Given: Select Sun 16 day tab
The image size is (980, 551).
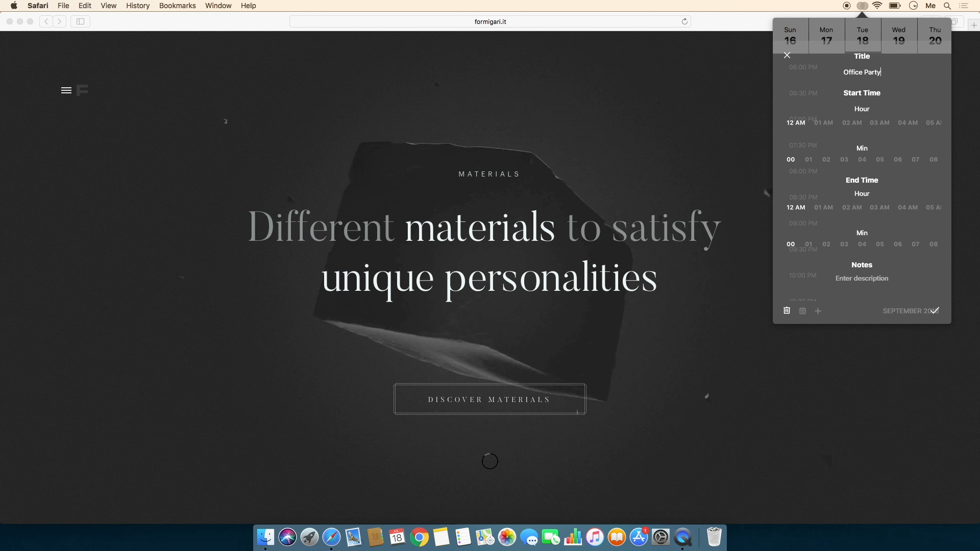Looking at the screenshot, I should pos(790,36).
